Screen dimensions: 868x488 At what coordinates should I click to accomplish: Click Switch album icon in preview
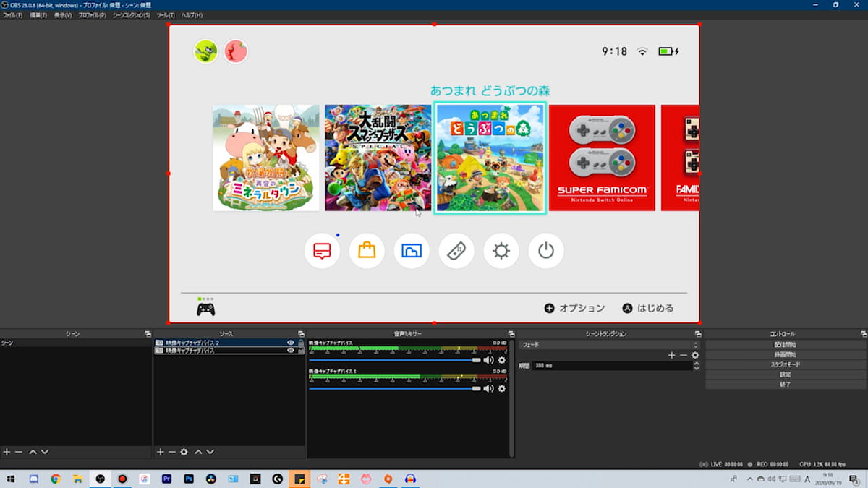412,251
